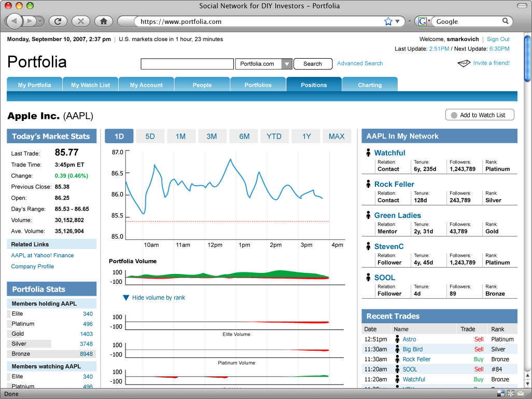Select the 5D chart range

pos(150,136)
